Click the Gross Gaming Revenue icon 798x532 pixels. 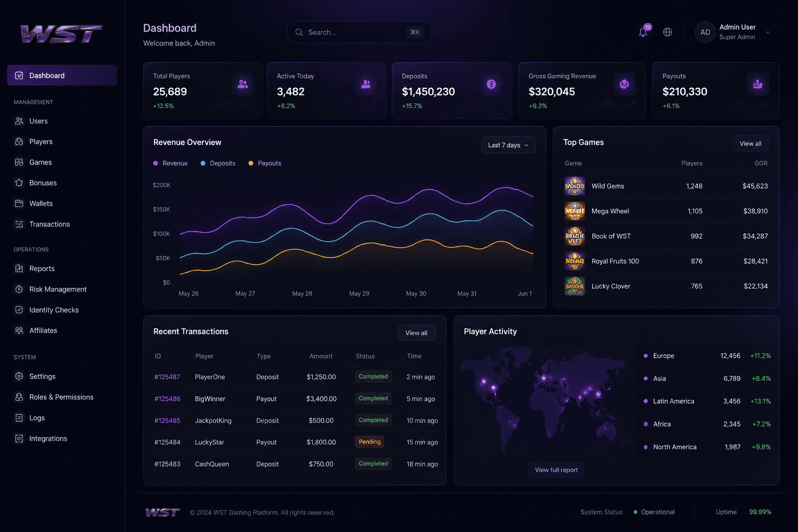click(624, 84)
